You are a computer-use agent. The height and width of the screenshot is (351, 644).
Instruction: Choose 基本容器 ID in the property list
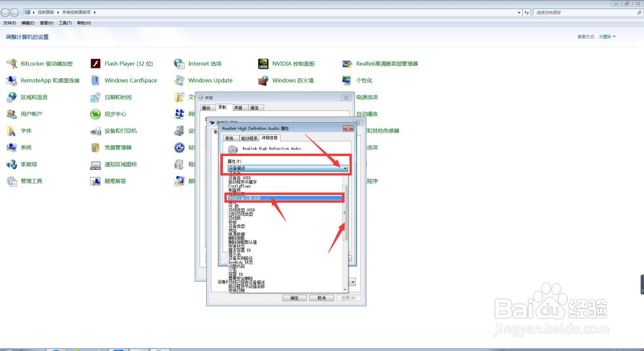click(x=239, y=250)
